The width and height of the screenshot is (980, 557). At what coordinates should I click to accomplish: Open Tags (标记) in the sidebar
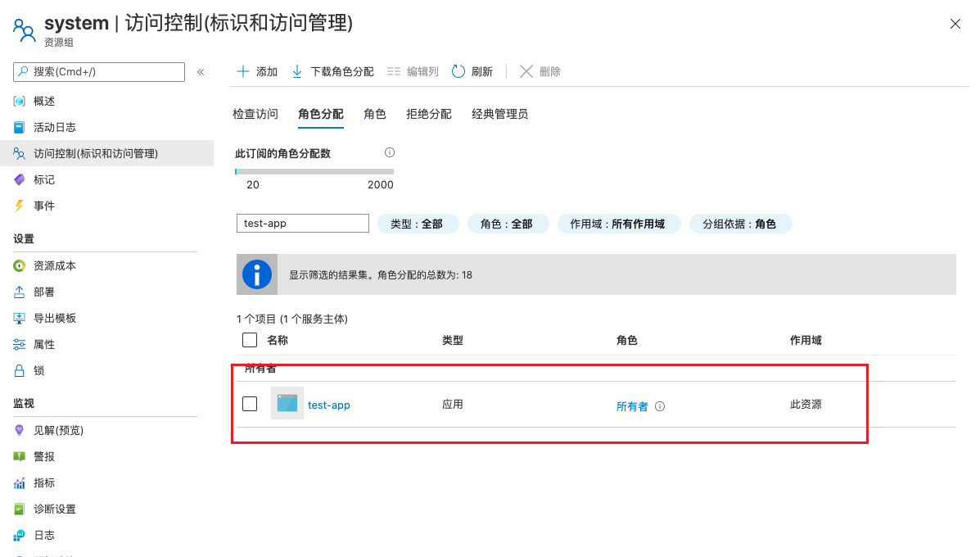[x=43, y=179]
